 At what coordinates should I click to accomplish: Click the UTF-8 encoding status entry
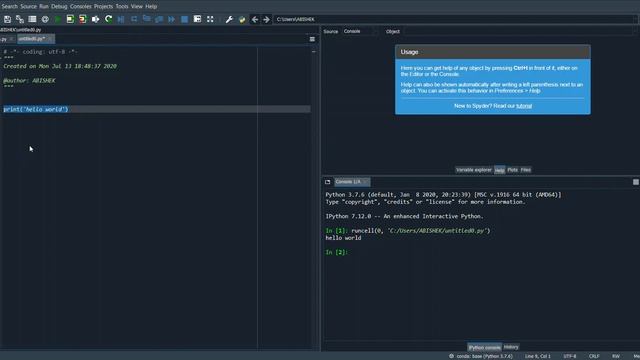click(570, 356)
